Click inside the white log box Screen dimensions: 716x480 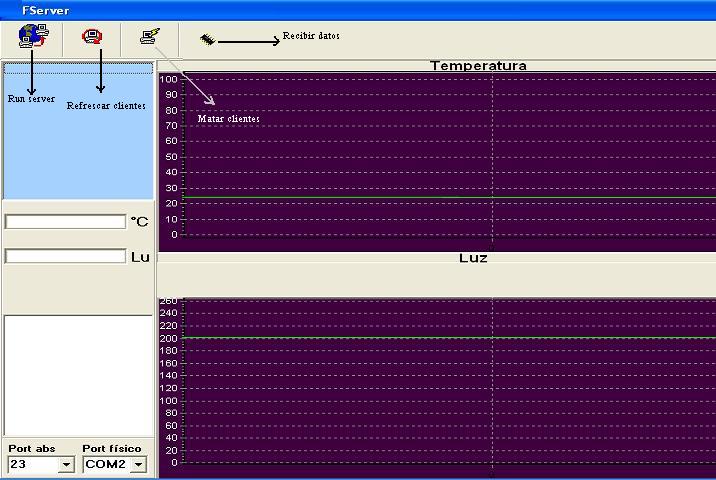[78, 375]
